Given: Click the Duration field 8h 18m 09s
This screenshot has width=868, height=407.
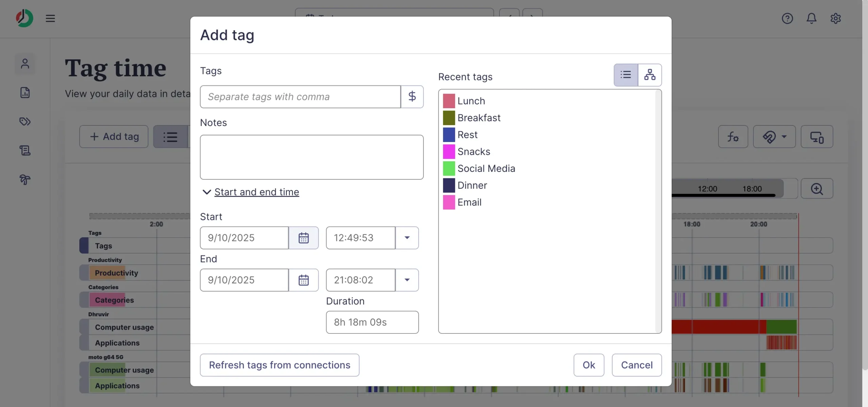Looking at the screenshot, I should coord(372,322).
